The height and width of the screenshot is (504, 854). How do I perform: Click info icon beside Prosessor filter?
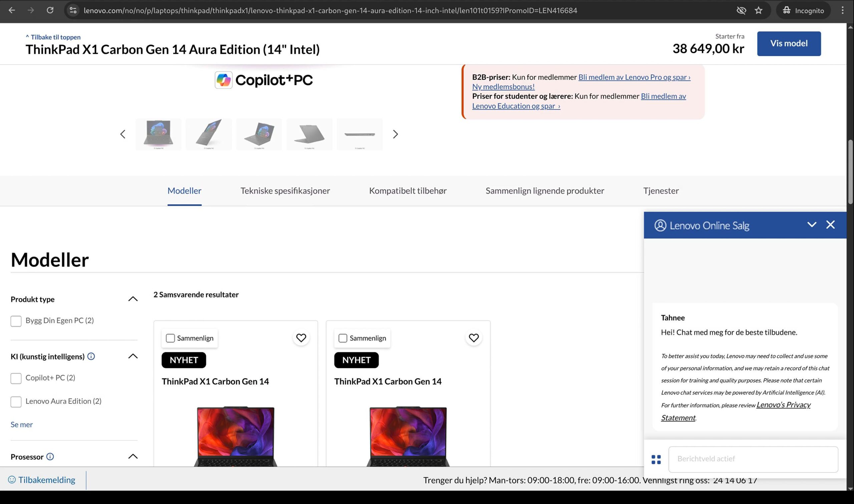pyautogui.click(x=50, y=456)
